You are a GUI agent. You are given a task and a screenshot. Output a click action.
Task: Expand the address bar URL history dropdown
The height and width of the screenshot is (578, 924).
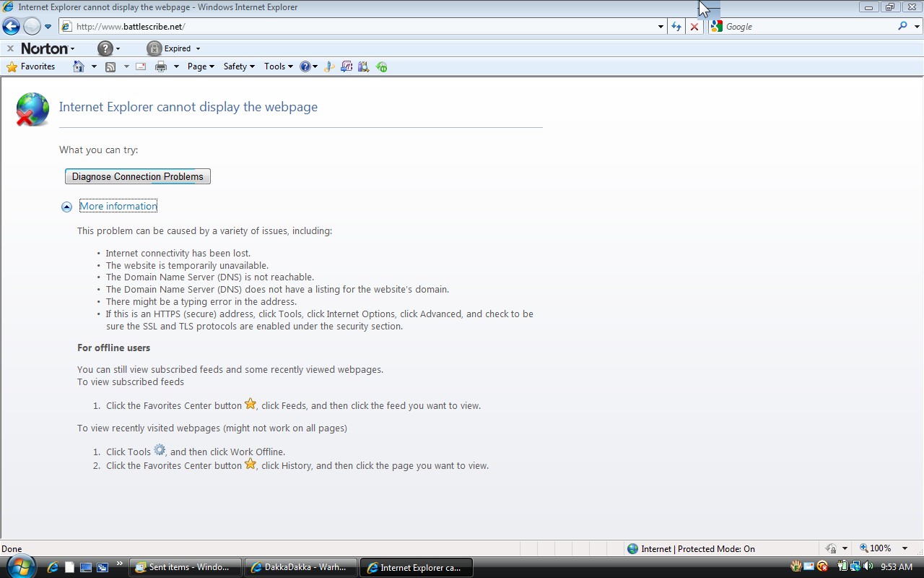[x=661, y=27]
